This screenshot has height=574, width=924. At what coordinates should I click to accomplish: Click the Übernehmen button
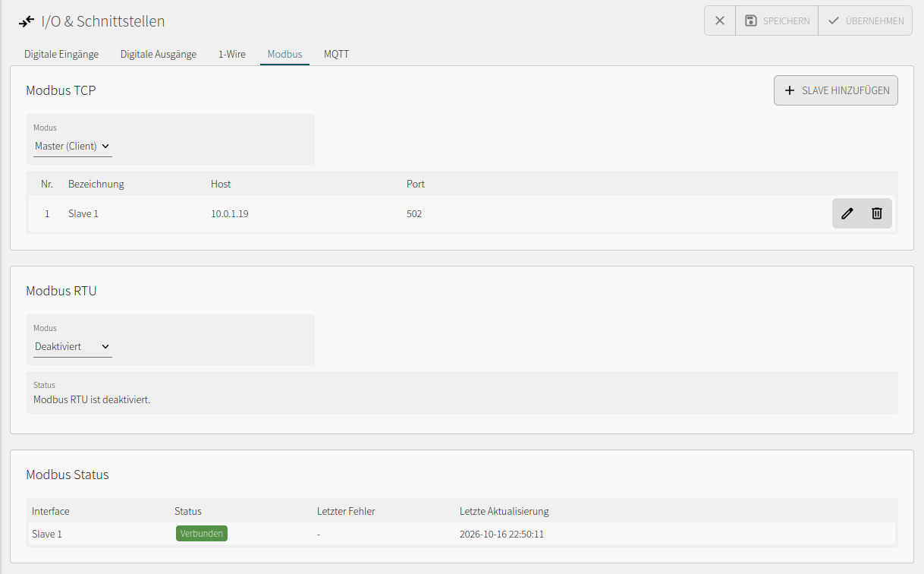[866, 20]
